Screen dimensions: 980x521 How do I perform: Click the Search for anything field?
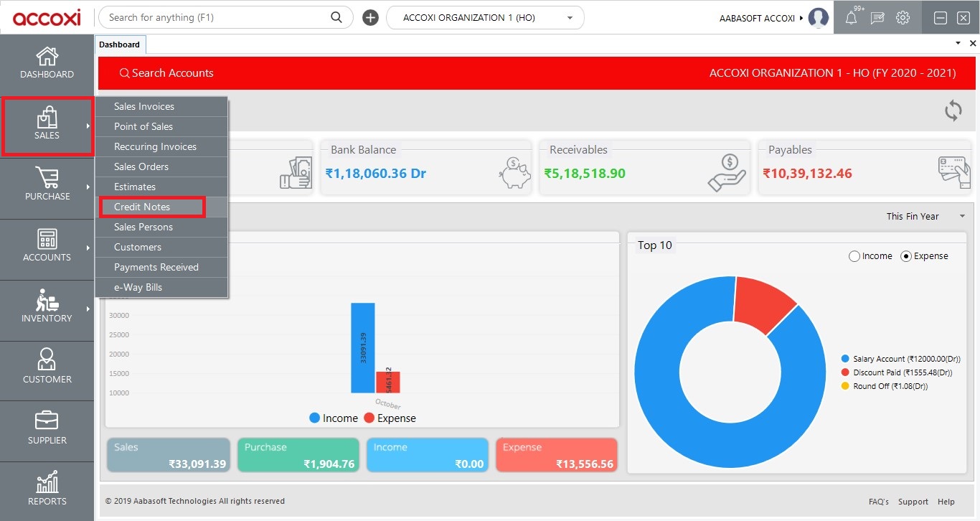(x=215, y=16)
